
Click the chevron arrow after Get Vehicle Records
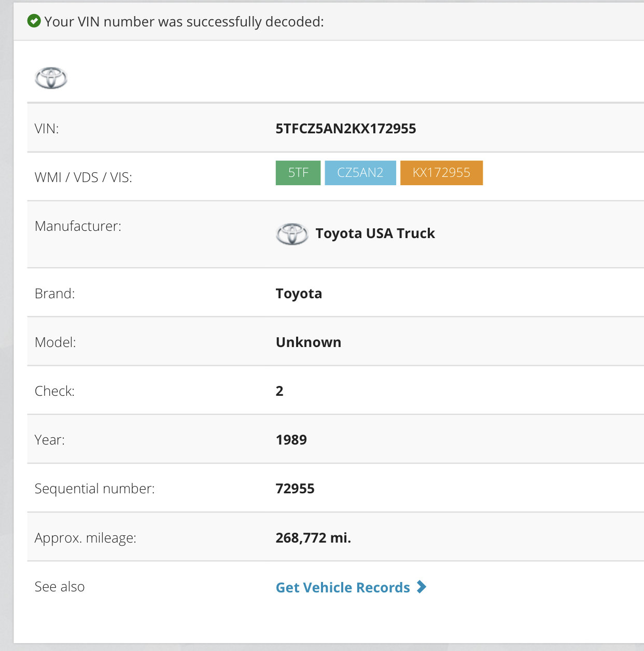[422, 587]
